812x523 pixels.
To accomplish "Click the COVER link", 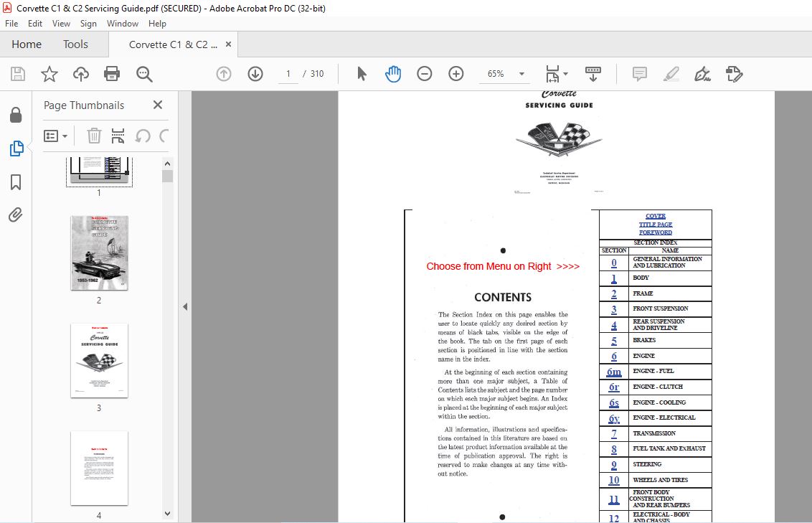I will click(x=656, y=216).
